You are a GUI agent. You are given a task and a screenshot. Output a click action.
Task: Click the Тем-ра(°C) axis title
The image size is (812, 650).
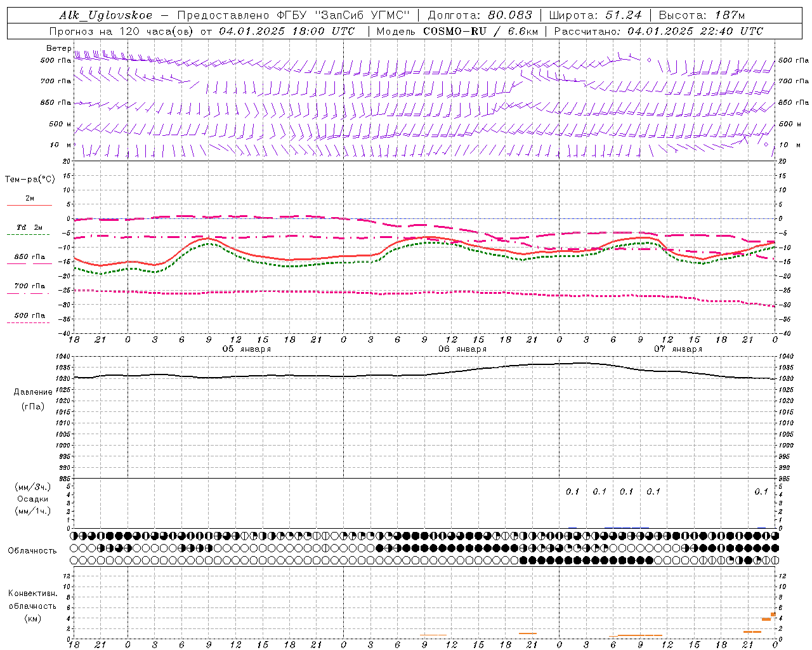[x=30, y=180]
